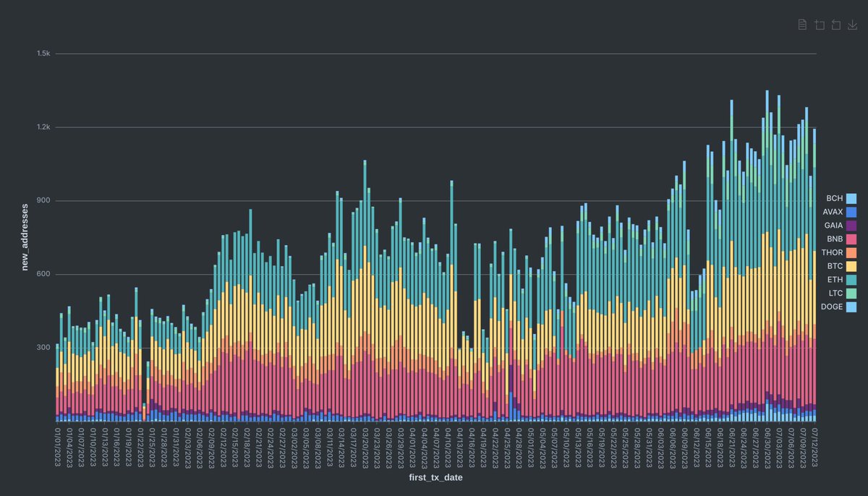Image resolution: width=868 pixels, height=496 pixels.
Task: Click the yellow BTC legend swatch
Action: click(x=851, y=267)
